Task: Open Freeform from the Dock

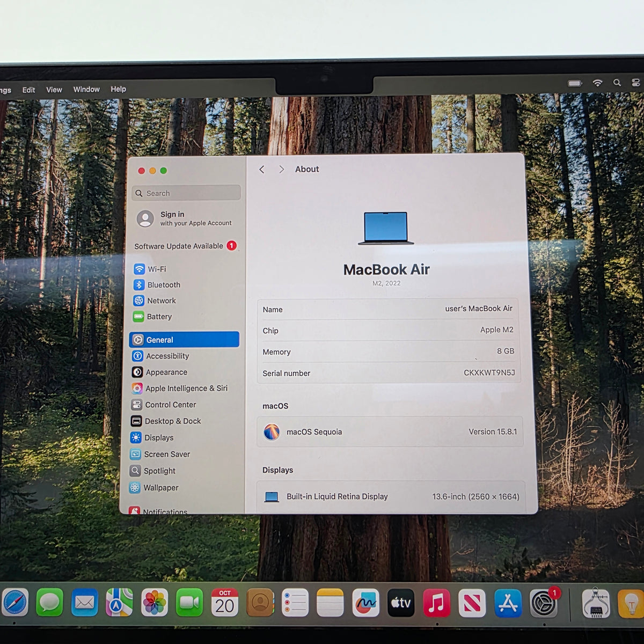Action: coord(365,602)
